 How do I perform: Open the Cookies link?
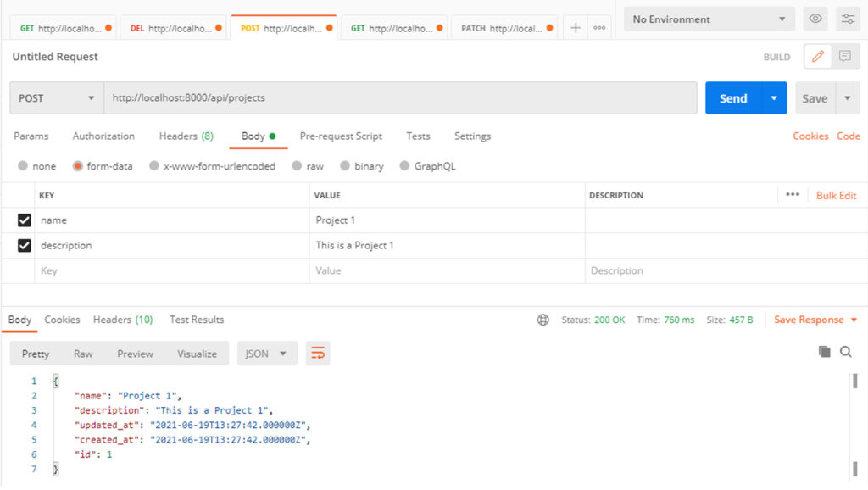810,136
